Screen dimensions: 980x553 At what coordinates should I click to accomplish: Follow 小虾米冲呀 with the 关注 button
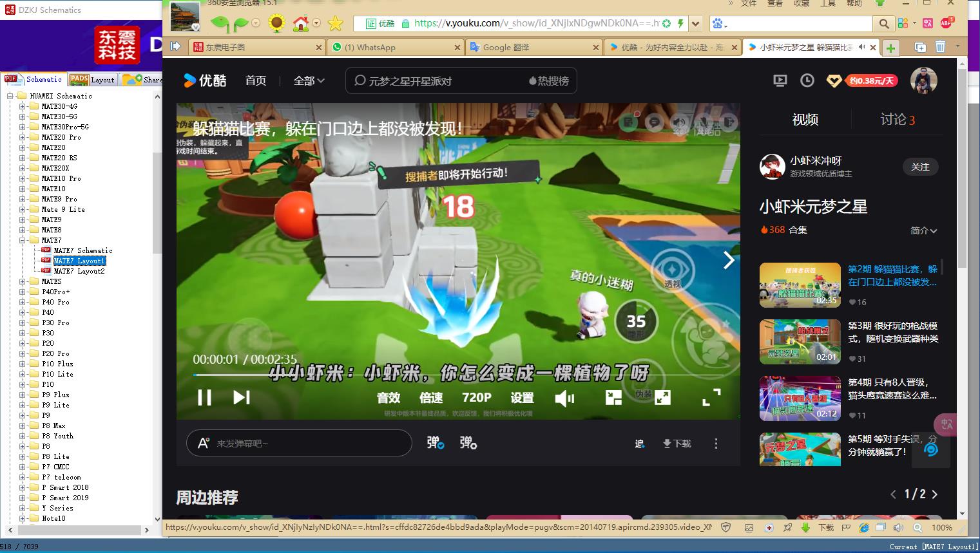tap(920, 167)
